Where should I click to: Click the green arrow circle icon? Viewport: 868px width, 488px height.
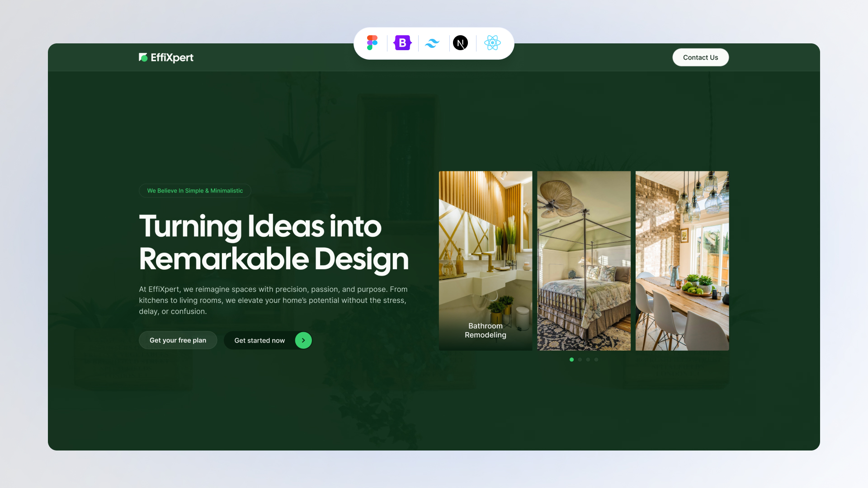coord(303,340)
